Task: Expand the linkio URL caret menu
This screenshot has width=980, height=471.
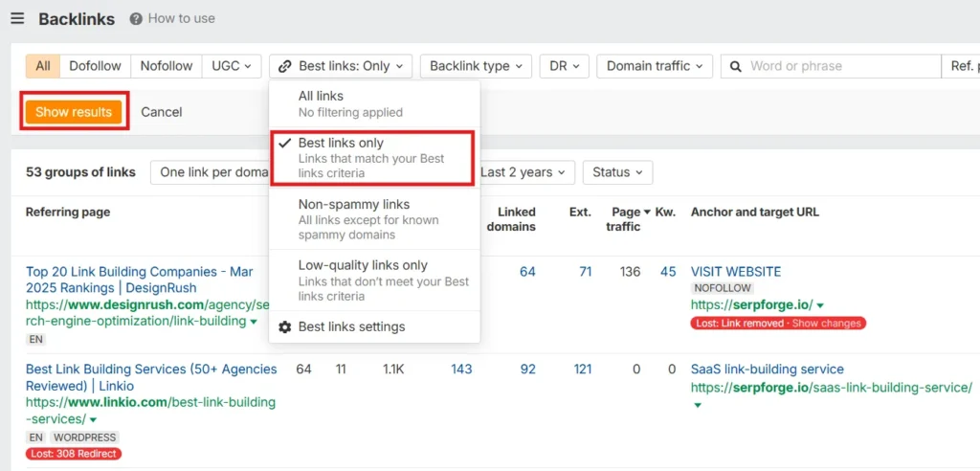Action: [x=93, y=419]
